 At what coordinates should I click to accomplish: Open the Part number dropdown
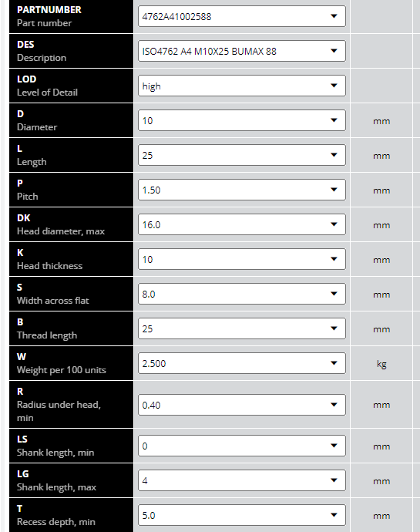point(241,16)
